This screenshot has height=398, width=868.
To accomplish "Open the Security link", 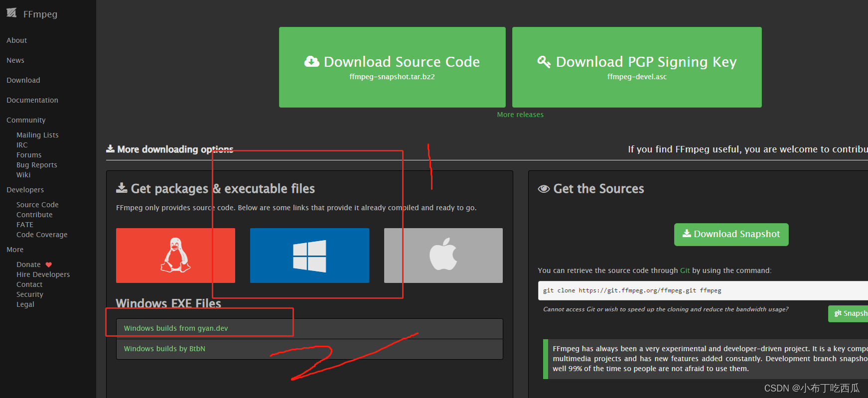I will click(x=30, y=294).
